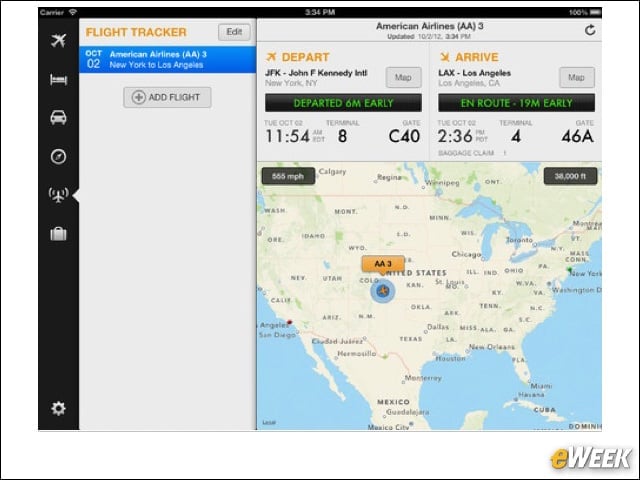Click the Baggage Claim label
640x480 pixels.
click(x=466, y=153)
